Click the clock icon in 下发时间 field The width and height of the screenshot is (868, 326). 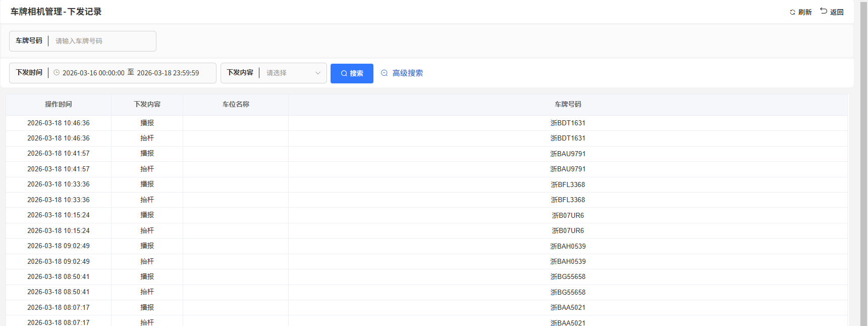pos(57,73)
